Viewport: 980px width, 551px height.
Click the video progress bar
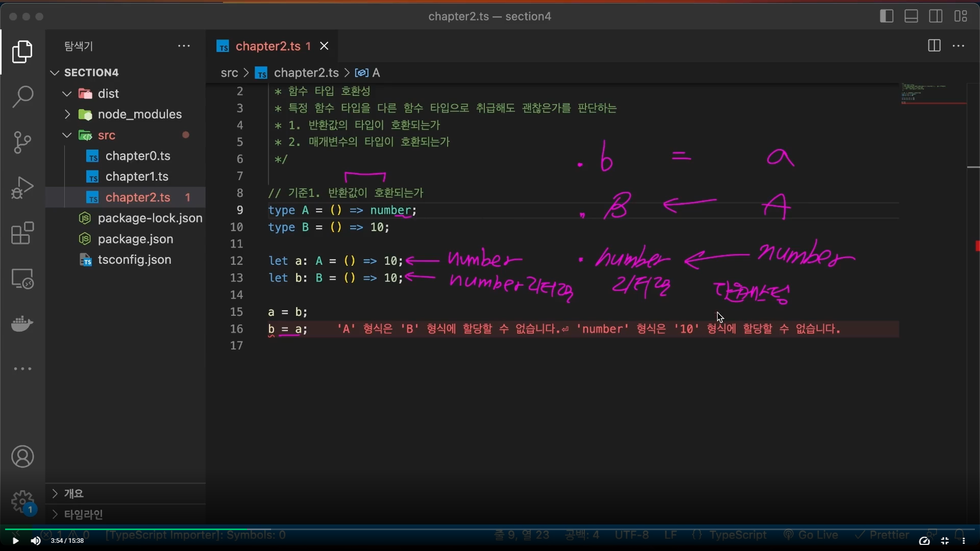point(490,529)
